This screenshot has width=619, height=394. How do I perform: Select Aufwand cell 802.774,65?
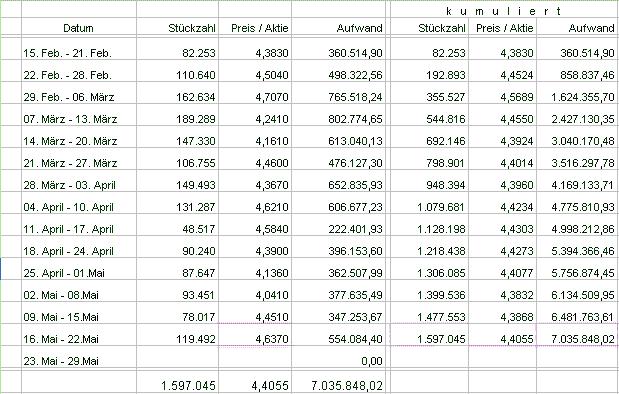pos(339,119)
